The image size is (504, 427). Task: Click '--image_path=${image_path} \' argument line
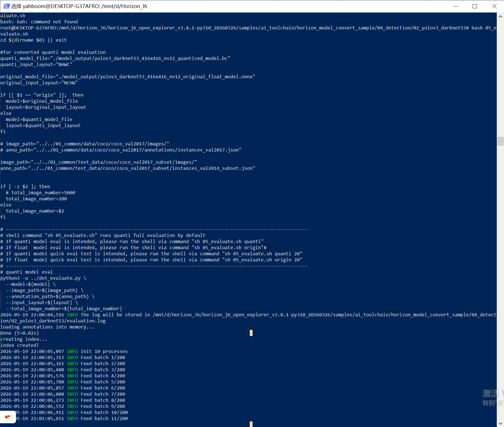pyautogui.click(x=45, y=290)
